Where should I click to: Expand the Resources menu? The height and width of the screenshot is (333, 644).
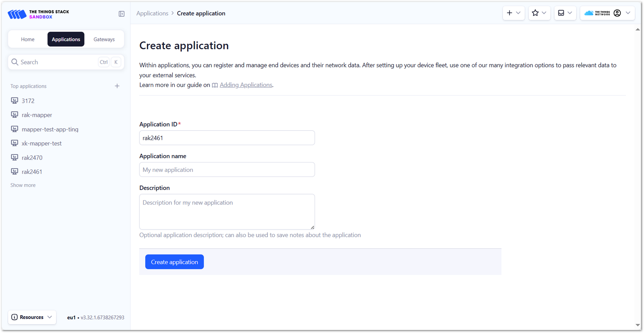32,317
